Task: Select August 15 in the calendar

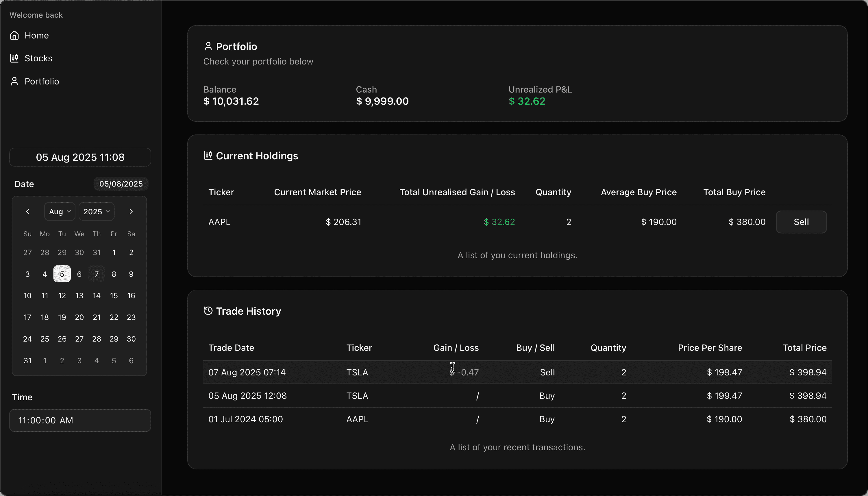Action: click(x=114, y=296)
